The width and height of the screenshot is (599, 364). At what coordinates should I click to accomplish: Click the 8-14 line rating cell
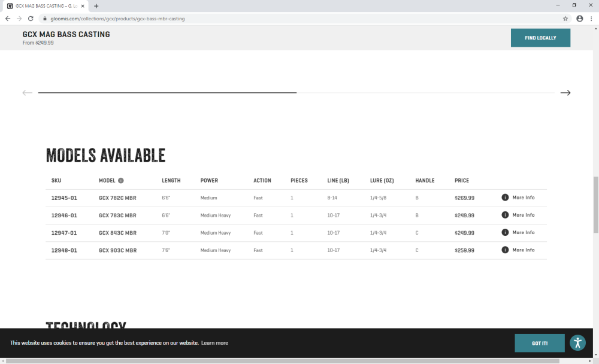coord(332,198)
